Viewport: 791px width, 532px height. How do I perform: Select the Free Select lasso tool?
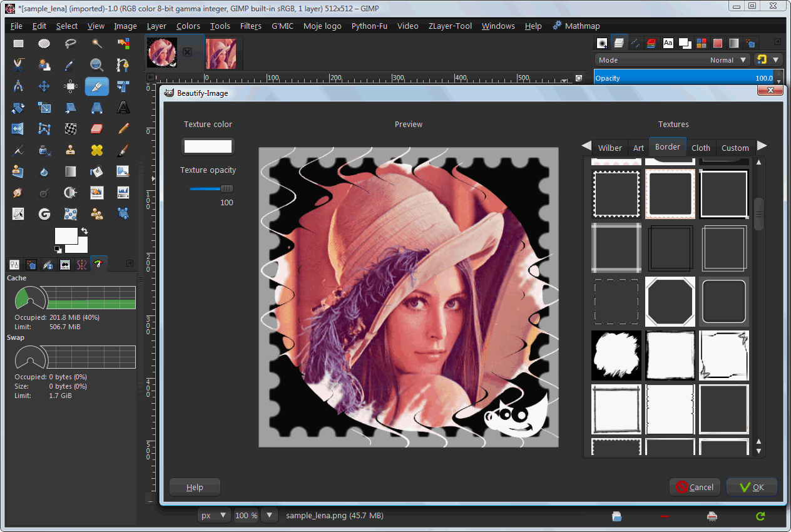71,44
